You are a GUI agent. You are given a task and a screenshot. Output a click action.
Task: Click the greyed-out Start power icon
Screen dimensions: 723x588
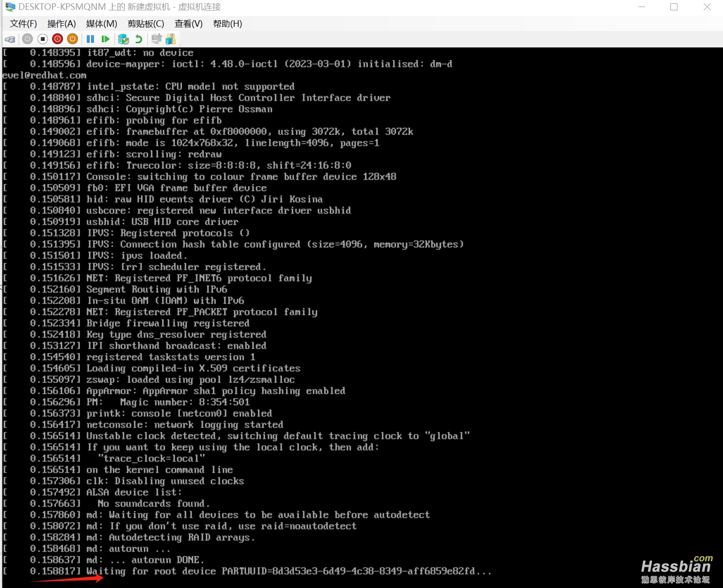[28, 39]
